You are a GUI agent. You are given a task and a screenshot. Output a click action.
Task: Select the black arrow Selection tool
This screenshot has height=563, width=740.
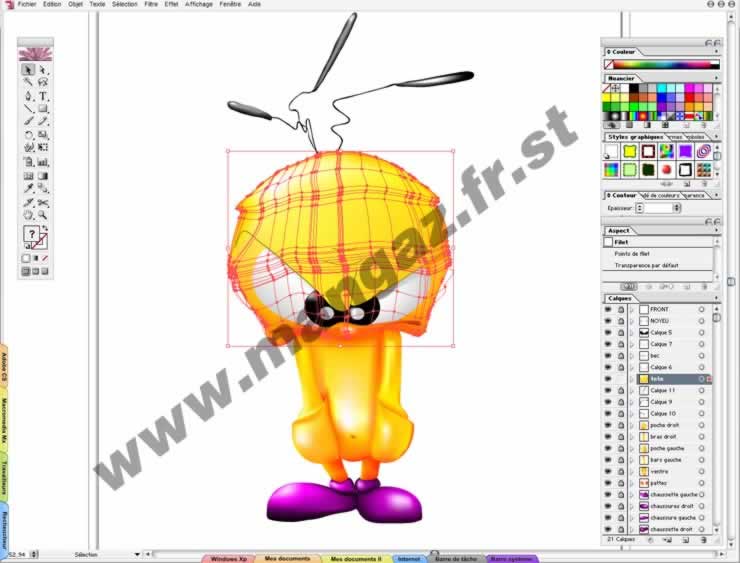28,70
